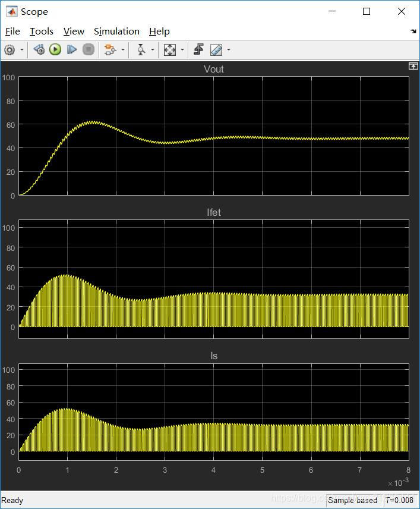Click the dock scope arrow icon
420x509 pixels.
[413, 31]
